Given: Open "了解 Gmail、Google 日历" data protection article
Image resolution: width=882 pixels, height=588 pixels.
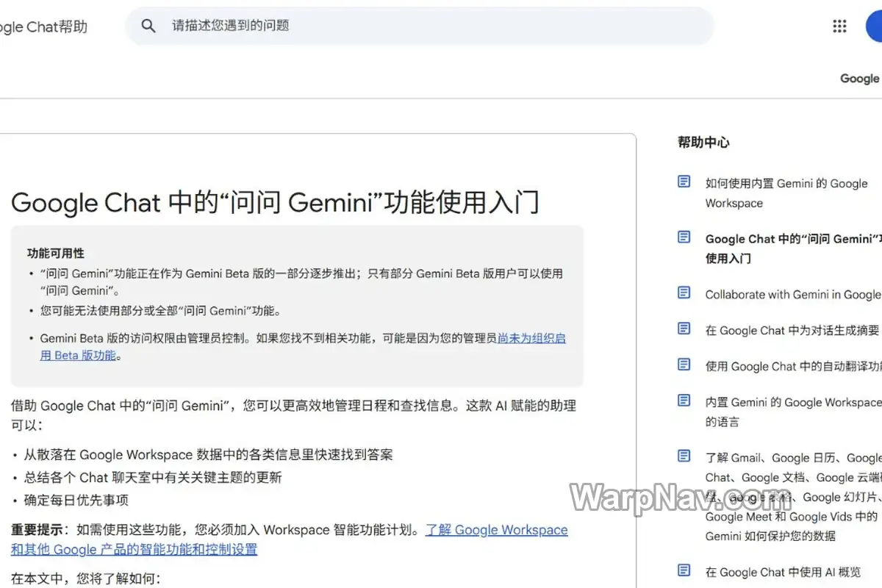Looking at the screenshot, I should coord(793,497).
